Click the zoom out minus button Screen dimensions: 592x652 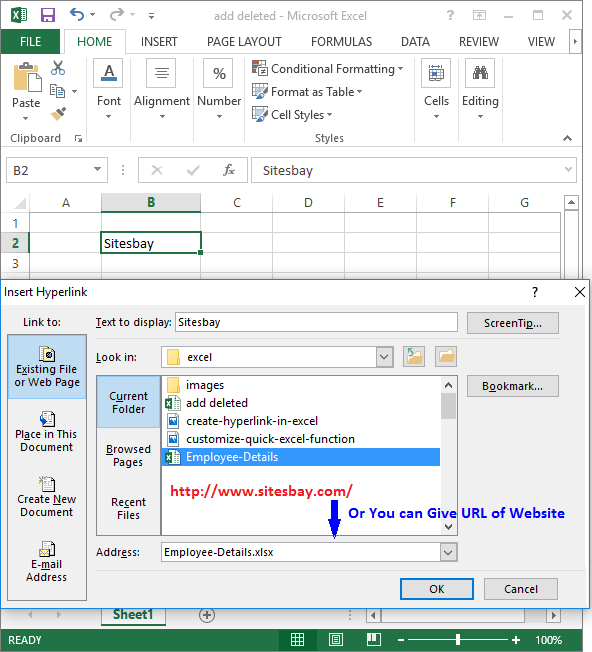click(401, 640)
